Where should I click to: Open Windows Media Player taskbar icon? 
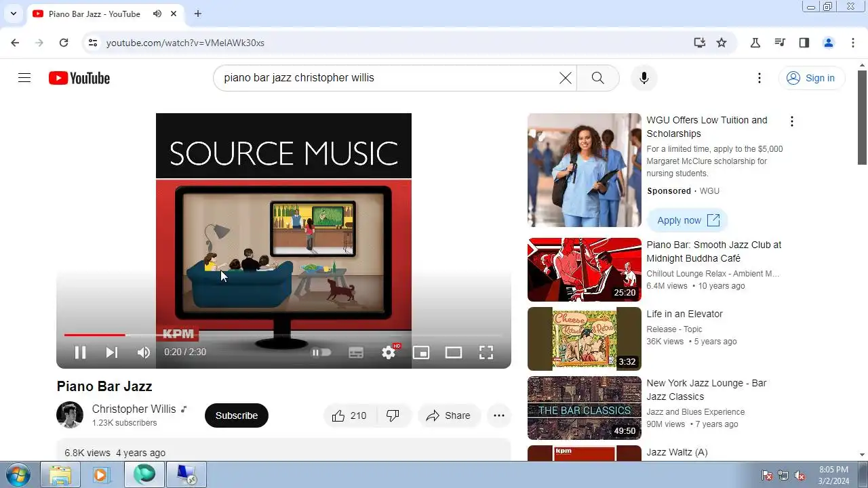click(x=101, y=475)
